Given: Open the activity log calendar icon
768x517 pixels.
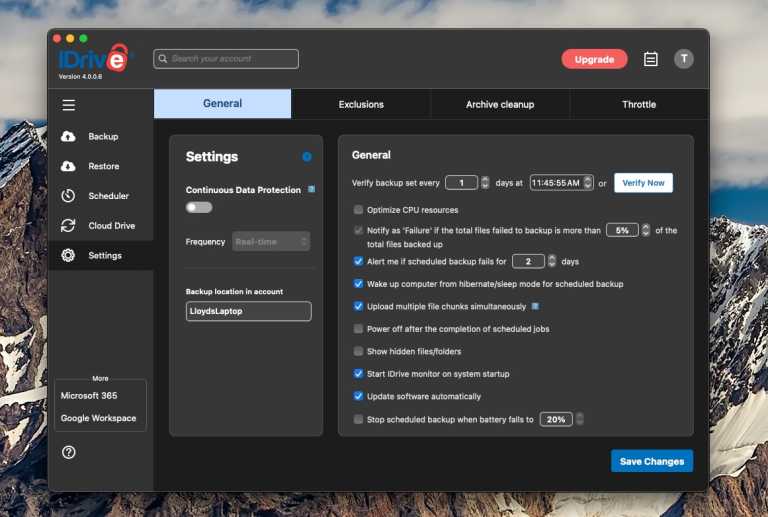Looking at the screenshot, I should pyautogui.click(x=650, y=59).
